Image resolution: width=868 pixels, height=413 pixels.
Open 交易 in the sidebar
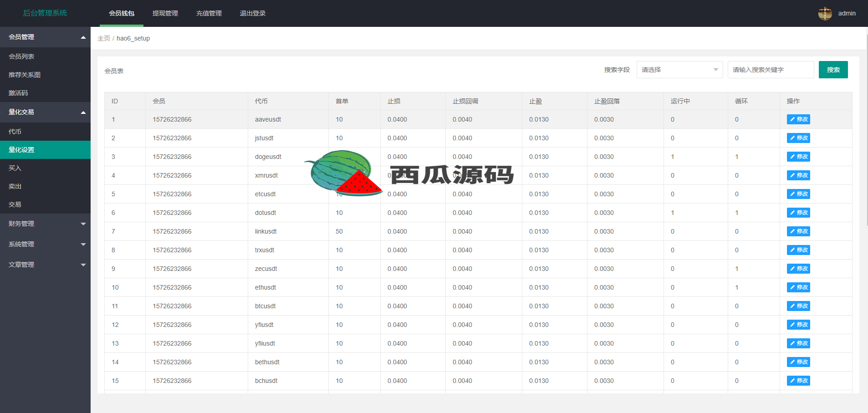(45, 204)
